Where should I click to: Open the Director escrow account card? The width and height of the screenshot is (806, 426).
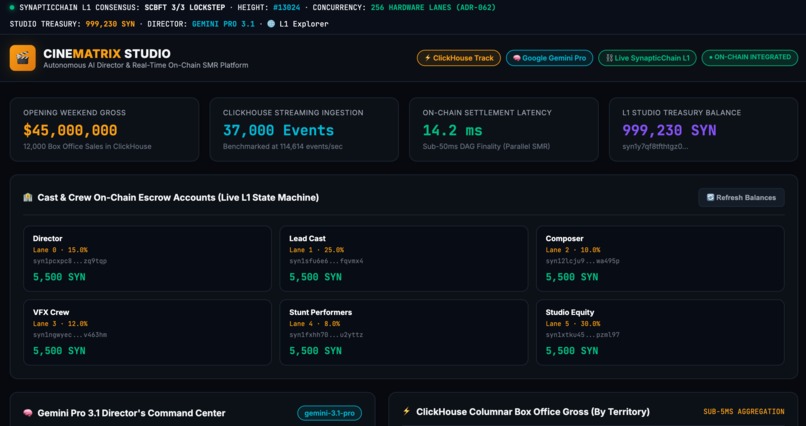(148, 258)
